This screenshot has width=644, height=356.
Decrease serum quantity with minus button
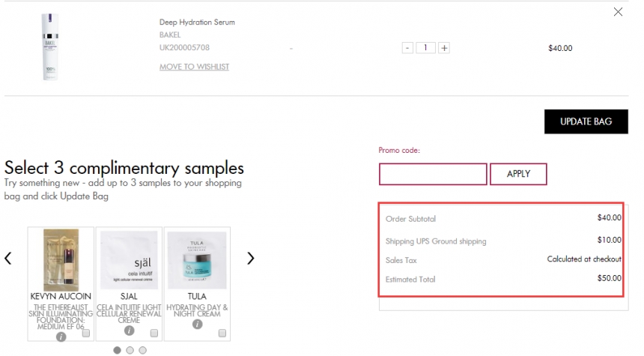[x=407, y=48]
